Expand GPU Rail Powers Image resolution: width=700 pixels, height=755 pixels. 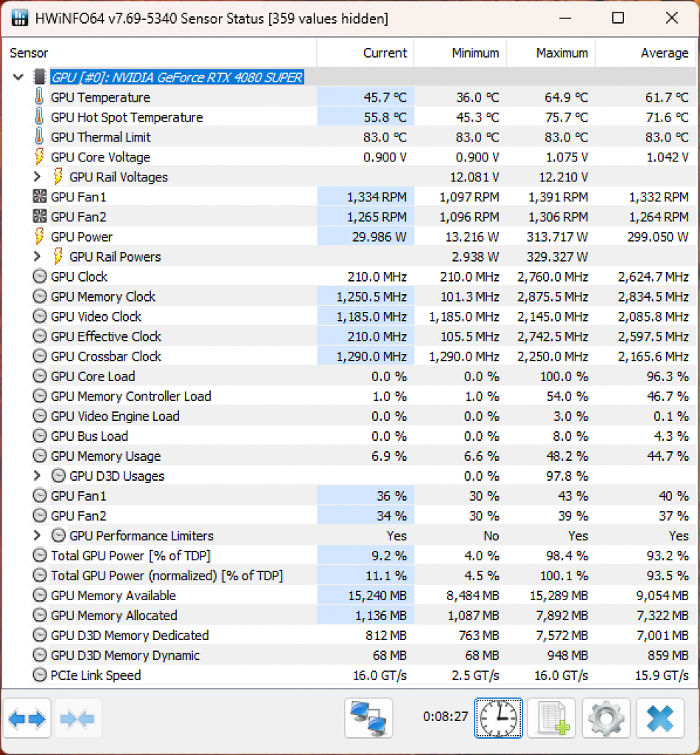point(37,257)
